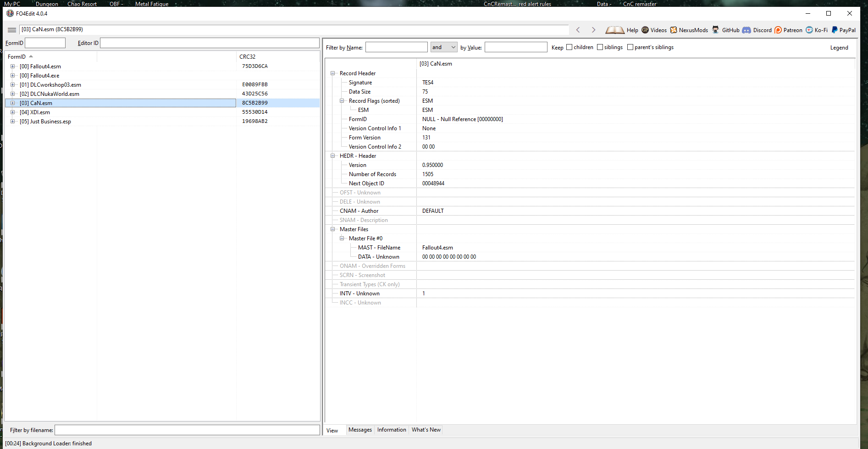Expand the [04] XDI.esm node
The height and width of the screenshot is (449, 868).
pyautogui.click(x=13, y=112)
